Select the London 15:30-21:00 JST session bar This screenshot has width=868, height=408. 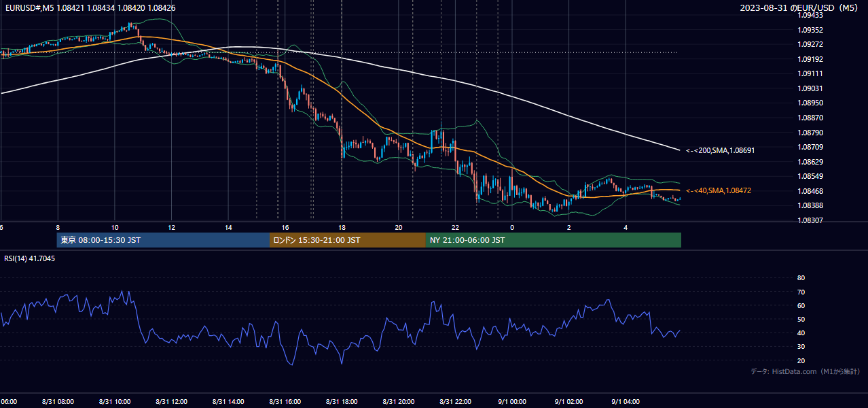(348, 240)
